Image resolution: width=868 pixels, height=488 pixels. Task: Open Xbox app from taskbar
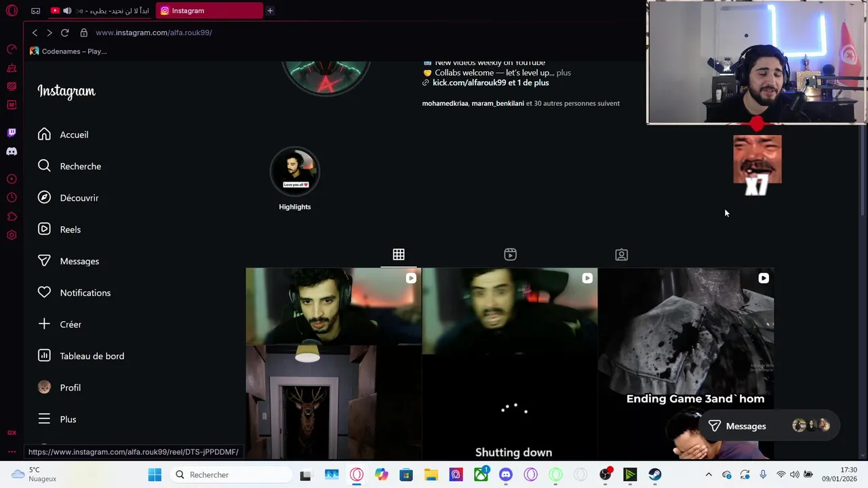(x=481, y=475)
